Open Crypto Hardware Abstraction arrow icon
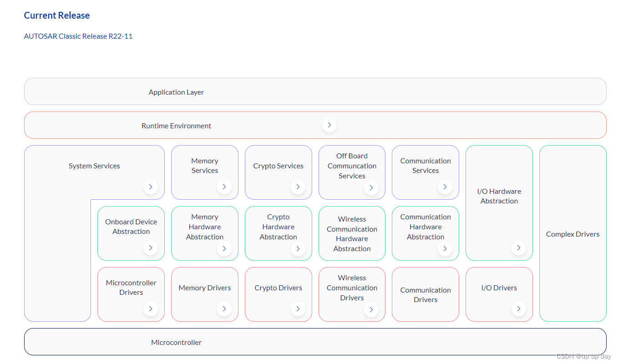 (x=298, y=248)
